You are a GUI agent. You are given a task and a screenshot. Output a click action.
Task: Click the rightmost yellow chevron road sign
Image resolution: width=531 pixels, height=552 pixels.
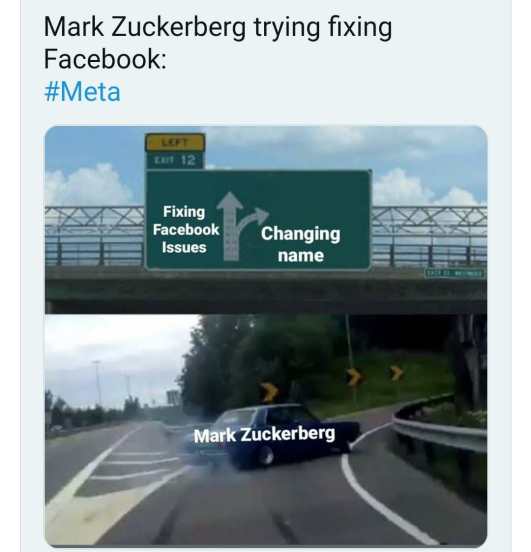click(x=396, y=373)
